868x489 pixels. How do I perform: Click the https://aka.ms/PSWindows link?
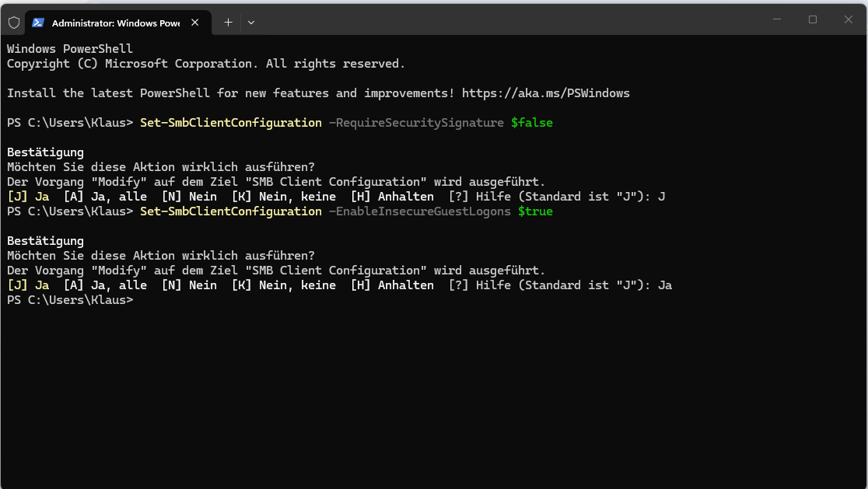pyautogui.click(x=546, y=93)
